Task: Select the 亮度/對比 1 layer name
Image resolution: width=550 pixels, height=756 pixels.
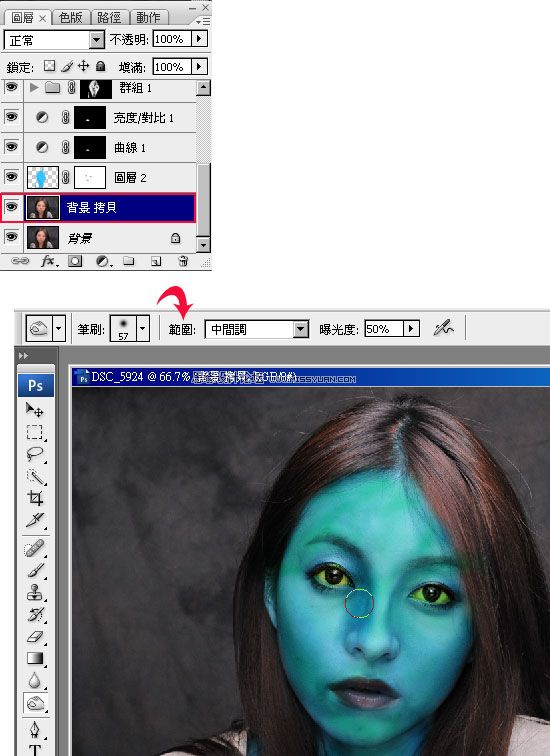Action: pyautogui.click(x=143, y=118)
